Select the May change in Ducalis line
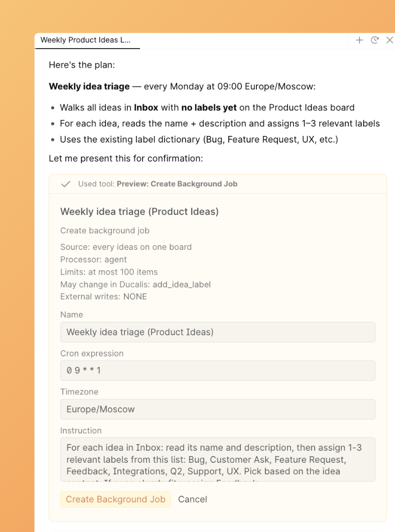 (x=136, y=285)
